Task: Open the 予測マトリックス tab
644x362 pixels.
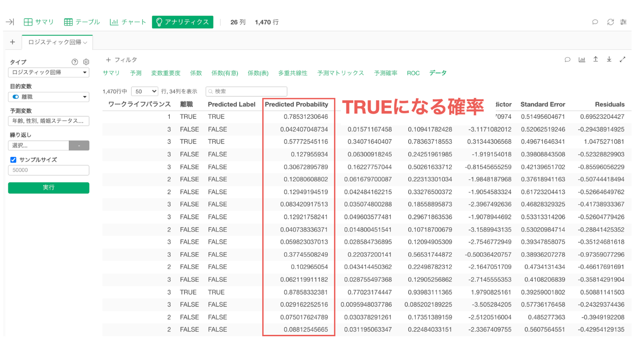Action: click(x=340, y=73)
